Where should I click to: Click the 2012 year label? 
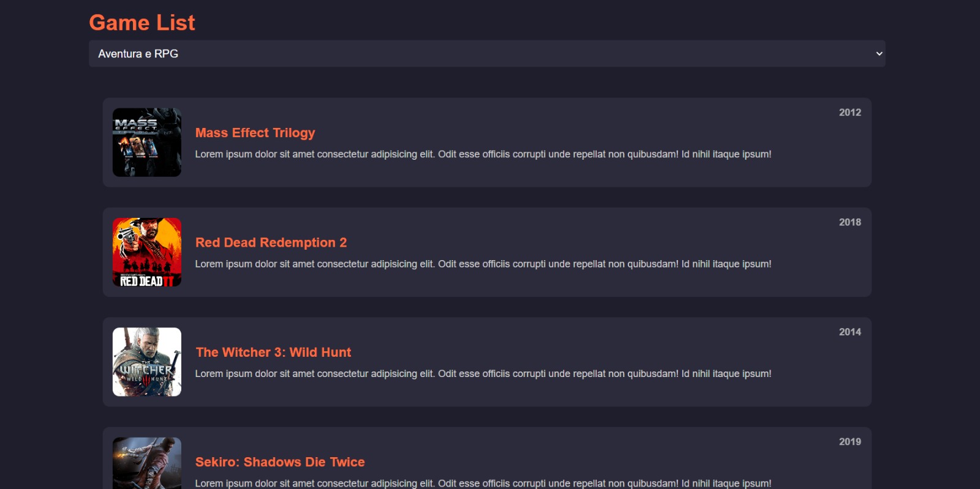850,113
